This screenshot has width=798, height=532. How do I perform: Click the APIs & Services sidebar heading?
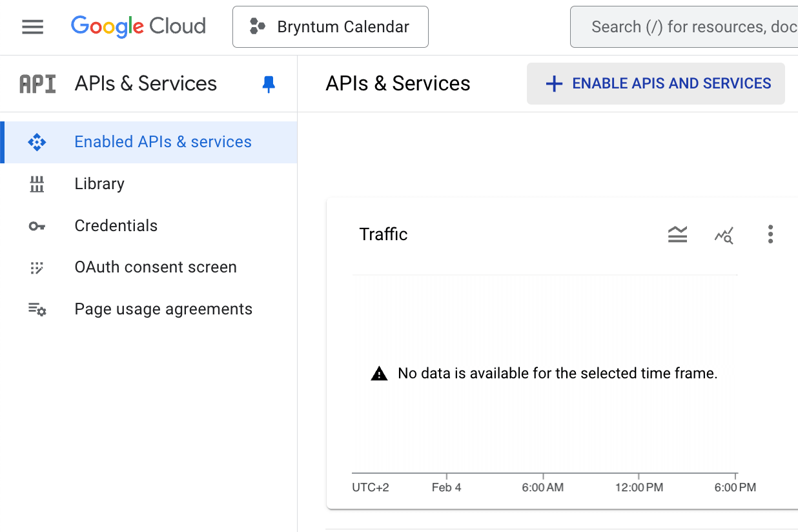tap(146, 84)
